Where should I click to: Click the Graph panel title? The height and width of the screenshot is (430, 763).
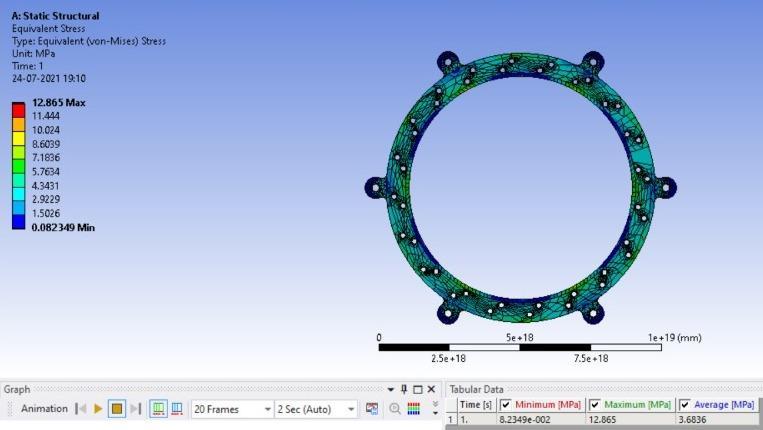17,390
